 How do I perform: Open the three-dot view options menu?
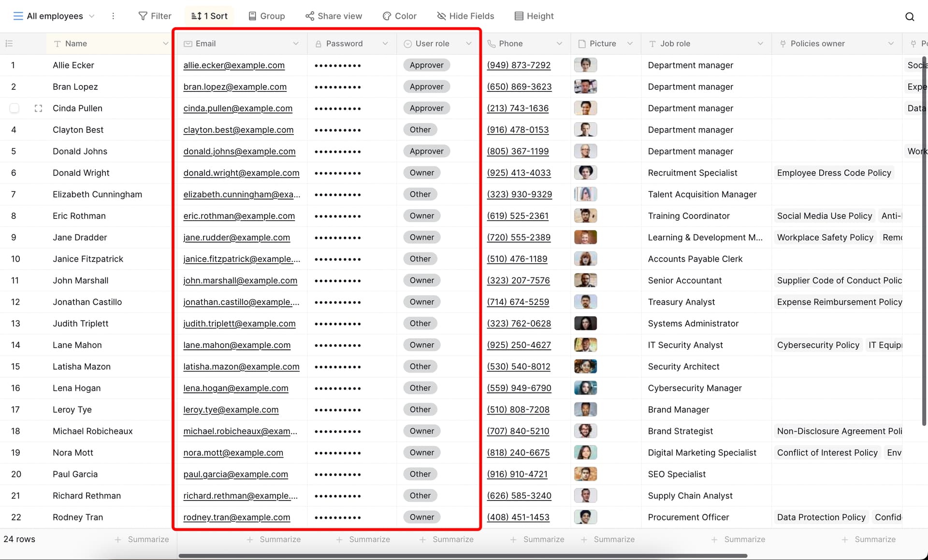pos(113,16)
